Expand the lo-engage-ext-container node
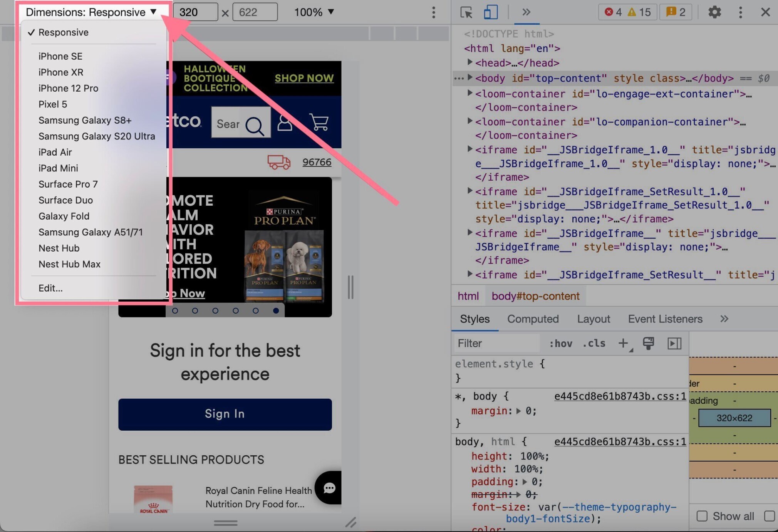Screen dimensions: 778x532 (469, 92)
